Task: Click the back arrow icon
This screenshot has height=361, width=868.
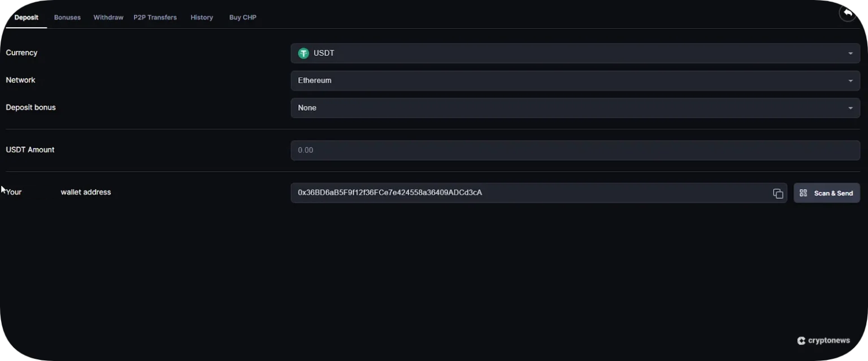Action: coord(847,13)
